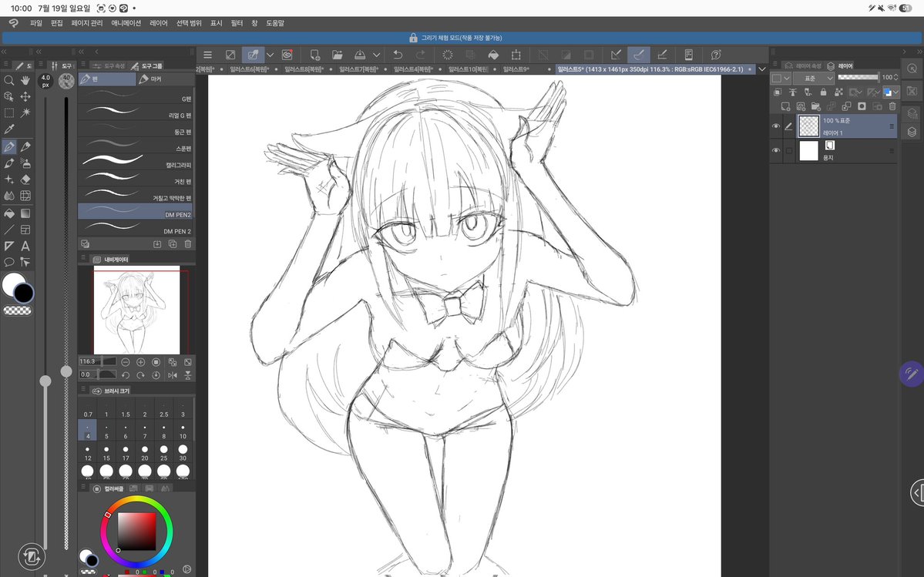Open dropdown next to the edit pen icon
The width and height of the screenshot is (924, 577).
point(270,55)
